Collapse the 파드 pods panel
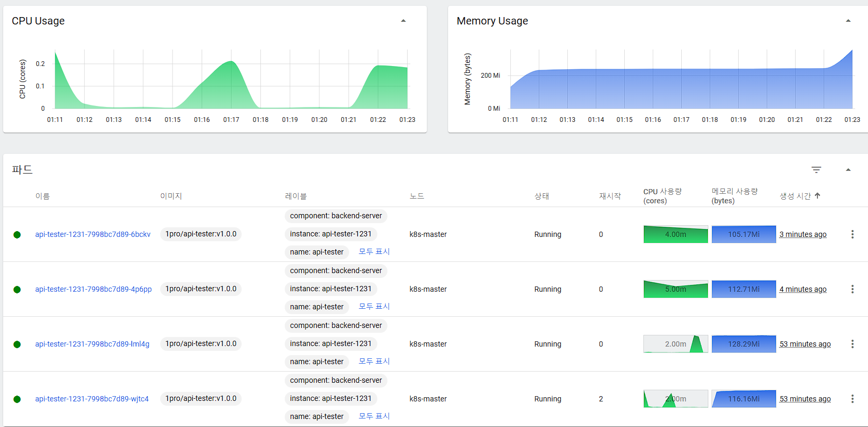This screenshot has width=868, height=427. click(x=848, y=170)
